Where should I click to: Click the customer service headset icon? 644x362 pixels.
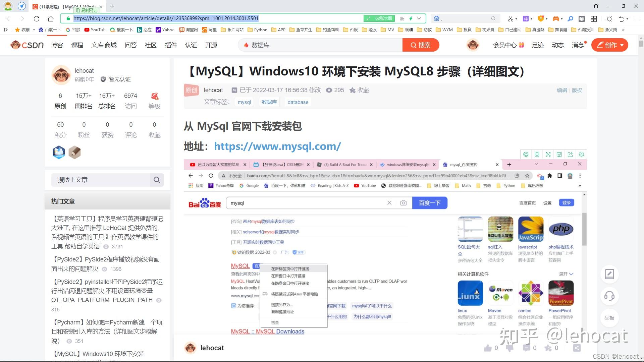[x=609, y=296]
